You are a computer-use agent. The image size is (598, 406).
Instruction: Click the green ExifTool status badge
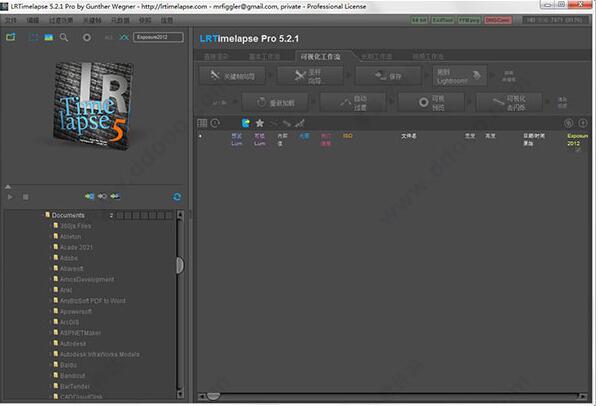click(443, 20)
